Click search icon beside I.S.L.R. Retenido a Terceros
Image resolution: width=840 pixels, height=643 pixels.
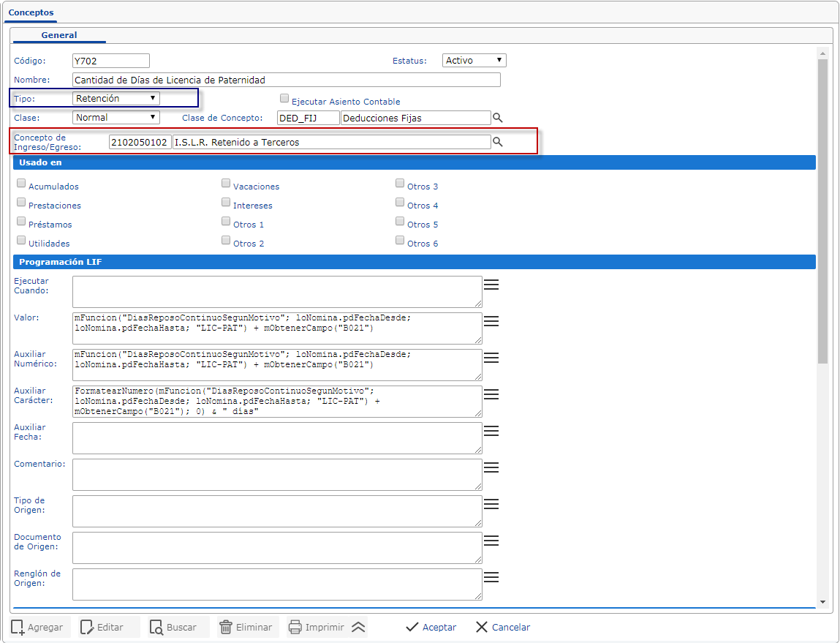(x=497, y=143)
